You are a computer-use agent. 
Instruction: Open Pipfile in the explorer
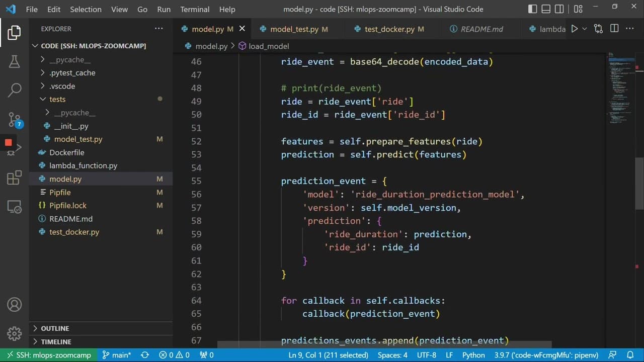[x=60, y=193]
